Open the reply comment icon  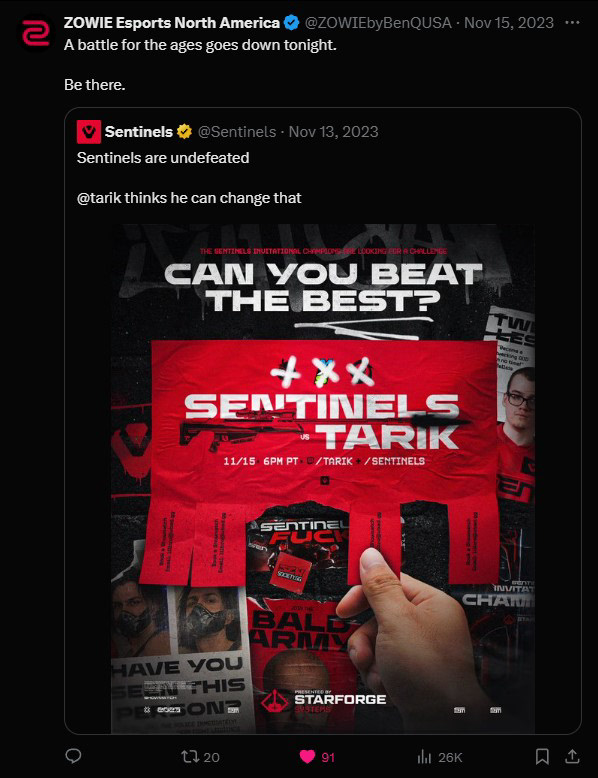(x=73, y=756)
